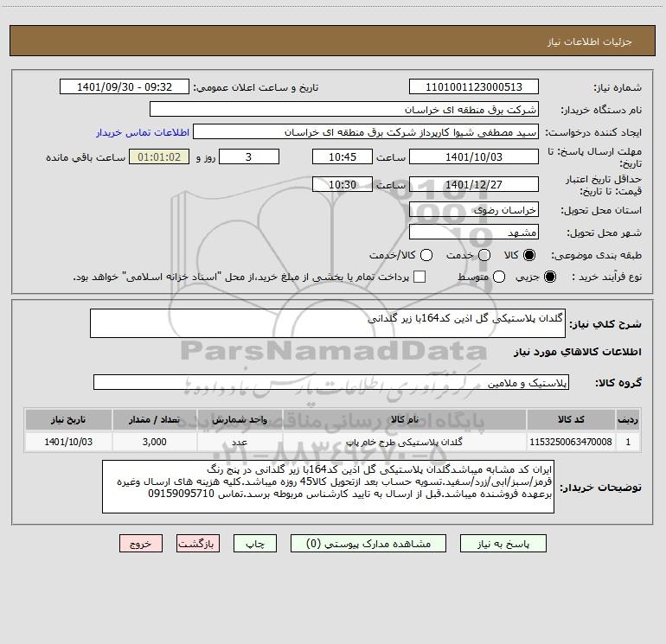
Task: Click the validity time field 10:30
Action: (x=343, y=184)
